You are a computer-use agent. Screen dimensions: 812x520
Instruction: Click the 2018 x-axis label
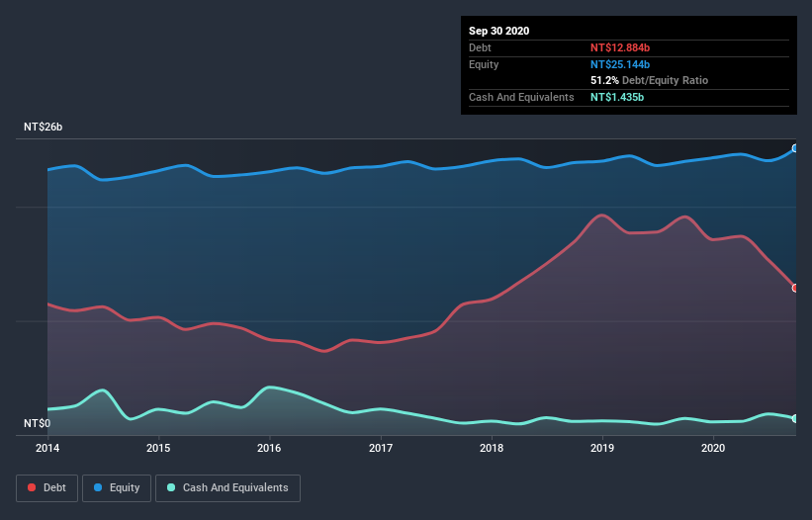coord(492,448)
